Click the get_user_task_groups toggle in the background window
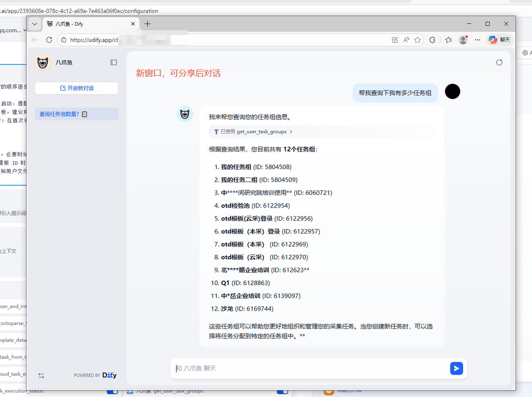The width and height of the screenshot is (532, 397). pos(283,391)
